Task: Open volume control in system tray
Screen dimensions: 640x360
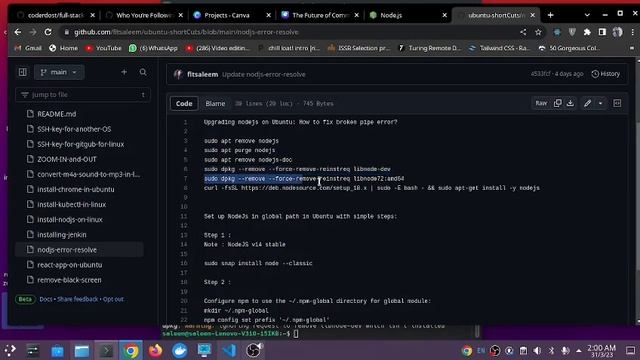Action: pyautogui.click(x=537, y=351)
